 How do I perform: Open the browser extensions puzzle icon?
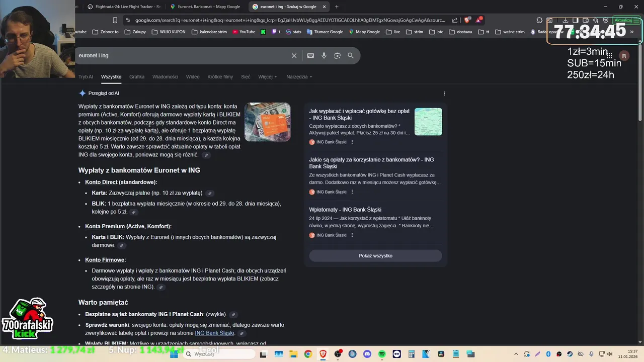[x=539, y=20]
